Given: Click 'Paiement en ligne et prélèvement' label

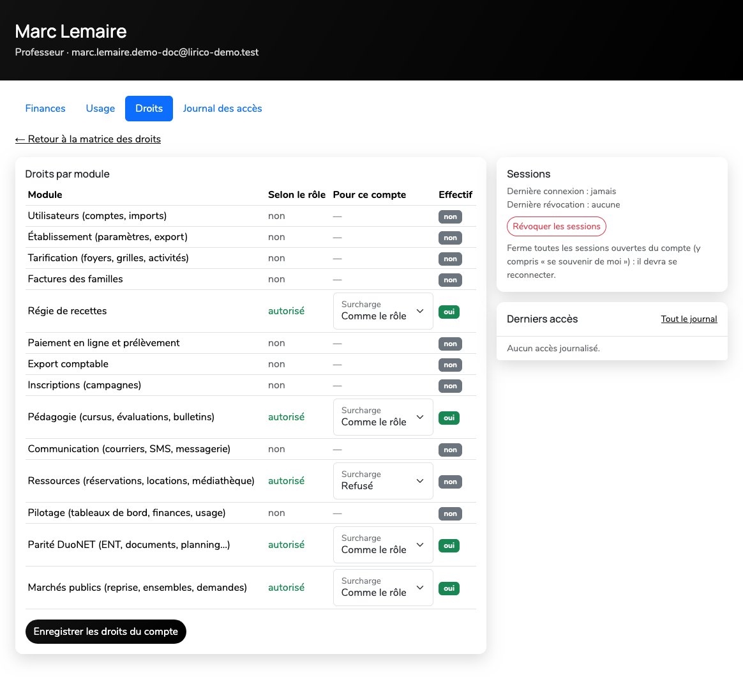Looking at the screenshot, I should (x=104, y=343).
